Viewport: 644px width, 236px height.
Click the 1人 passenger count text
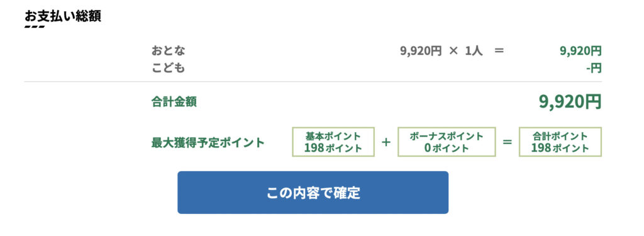(x=474, y=51)
